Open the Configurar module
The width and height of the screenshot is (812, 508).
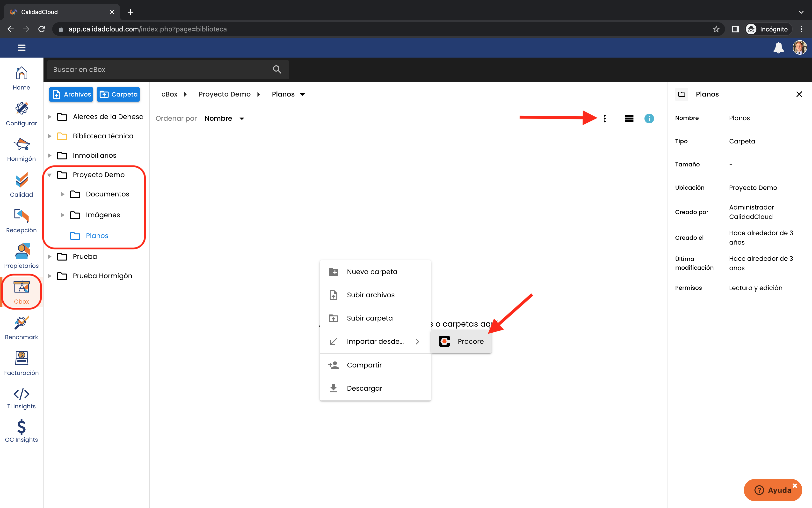[22, 114]
